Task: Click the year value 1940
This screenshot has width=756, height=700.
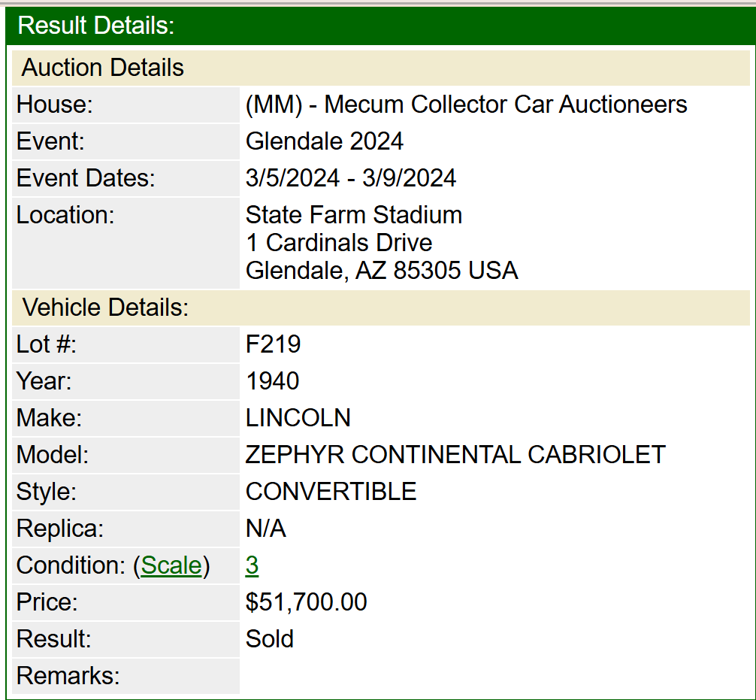Action: pos(273,381)
